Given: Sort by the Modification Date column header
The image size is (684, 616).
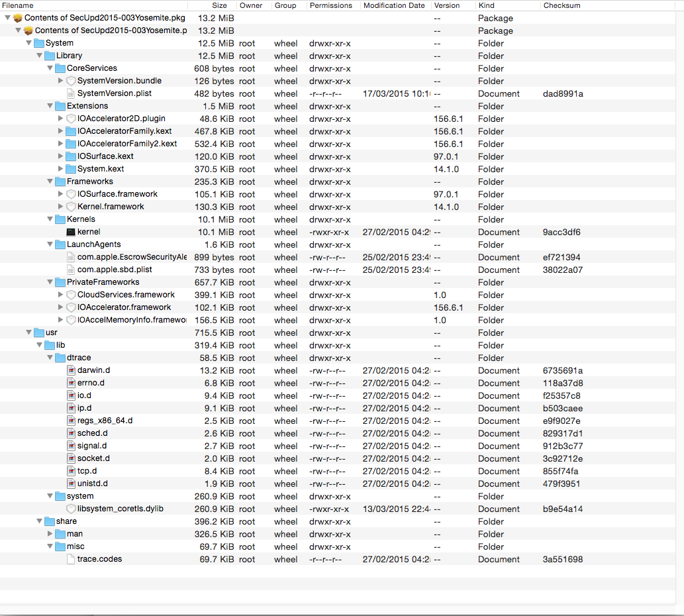Looking at the screenshot, I should [x=396, y=5].
